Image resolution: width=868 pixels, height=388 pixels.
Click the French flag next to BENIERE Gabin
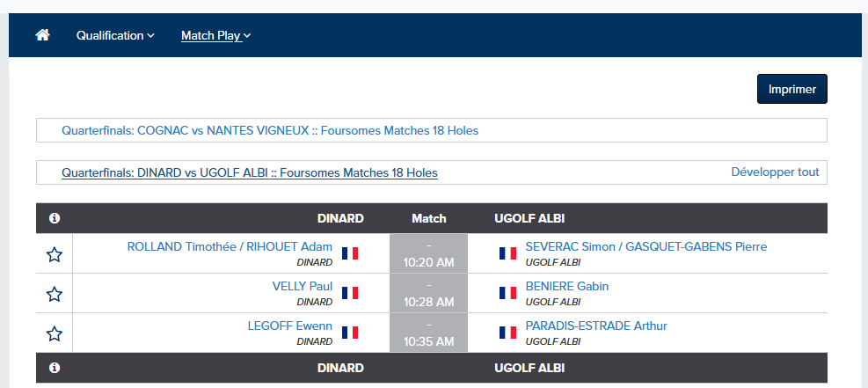coord(507,293)
